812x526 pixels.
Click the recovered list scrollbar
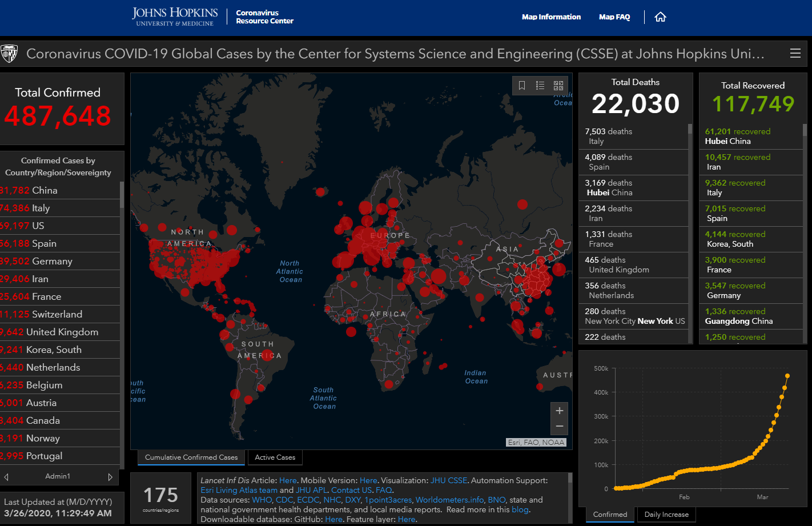[x=805, y=130]
